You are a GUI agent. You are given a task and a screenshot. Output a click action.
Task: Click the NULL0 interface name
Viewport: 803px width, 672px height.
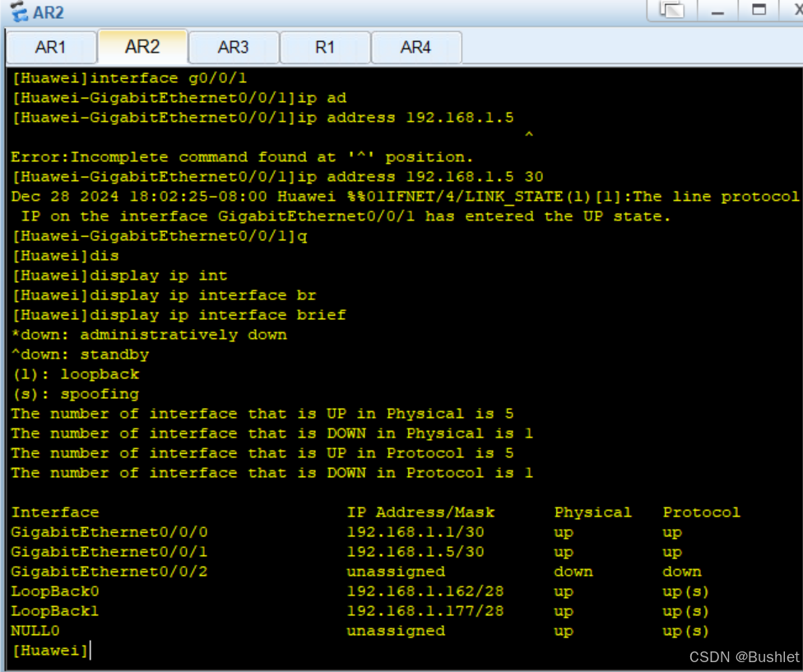(35, 631)
